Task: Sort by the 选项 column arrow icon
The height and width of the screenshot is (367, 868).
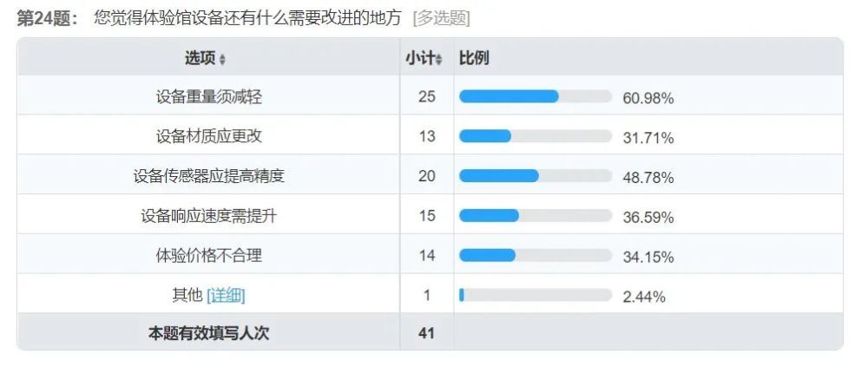Action: coord(222,59)
